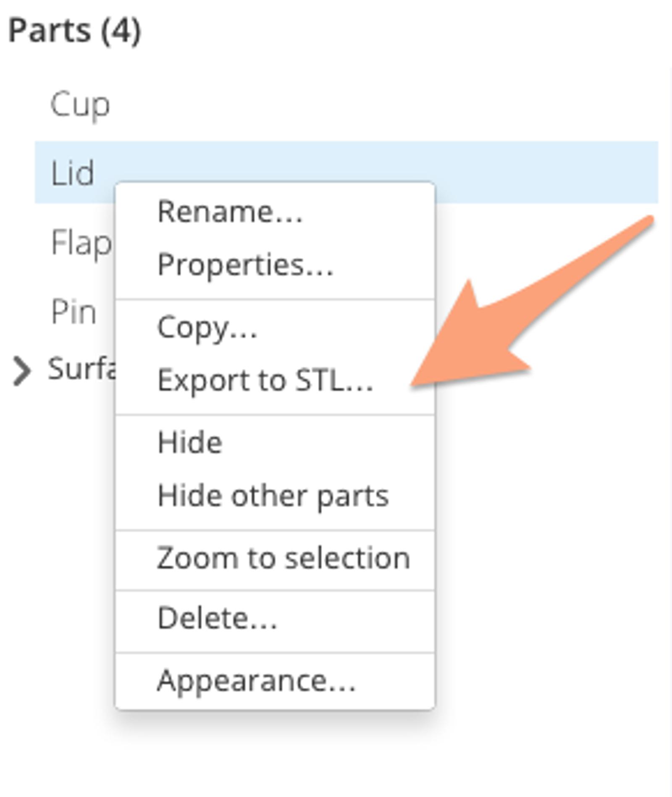Choose Rename… from the context menu
Viewport: 672px width, 797px height.
point(229,211)
